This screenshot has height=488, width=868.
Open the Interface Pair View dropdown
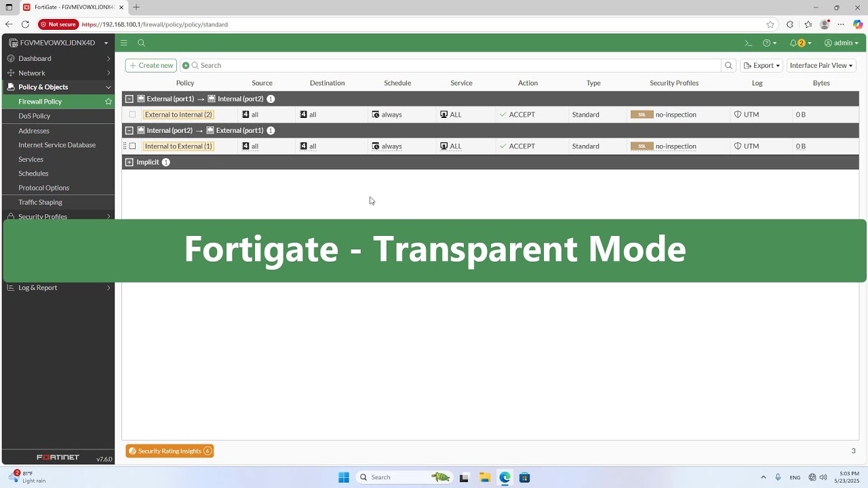821,66
